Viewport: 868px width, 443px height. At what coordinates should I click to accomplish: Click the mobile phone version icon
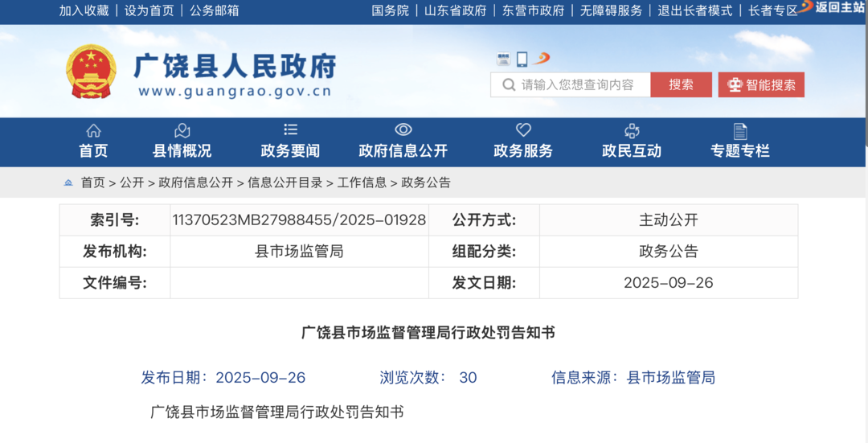pyautogui.click(x=522, y=59)
